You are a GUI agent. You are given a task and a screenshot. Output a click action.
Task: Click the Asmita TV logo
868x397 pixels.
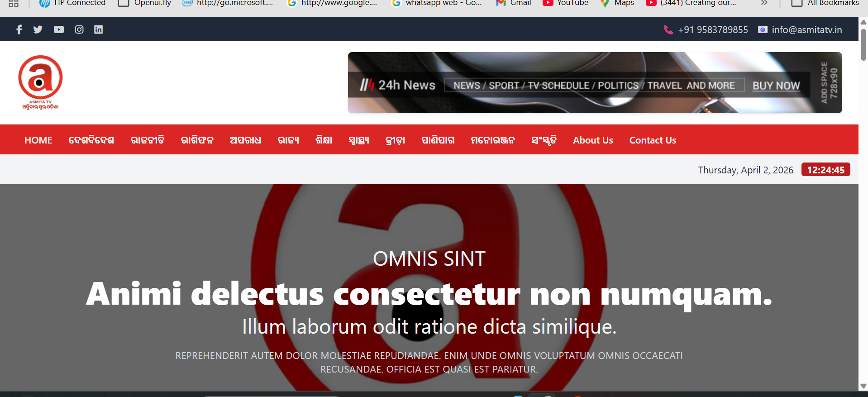point(40,82)
